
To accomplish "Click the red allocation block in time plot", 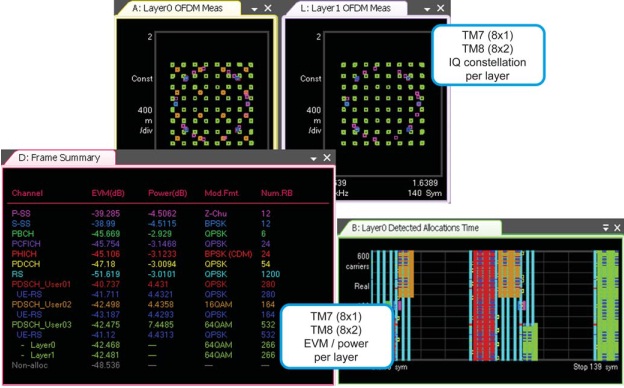I will coord(484,305).
